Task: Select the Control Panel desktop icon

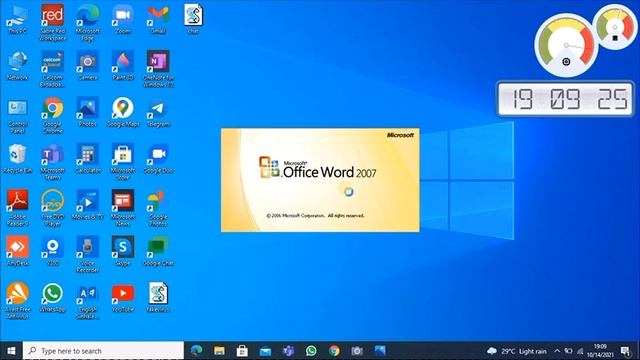Action: 18,116
